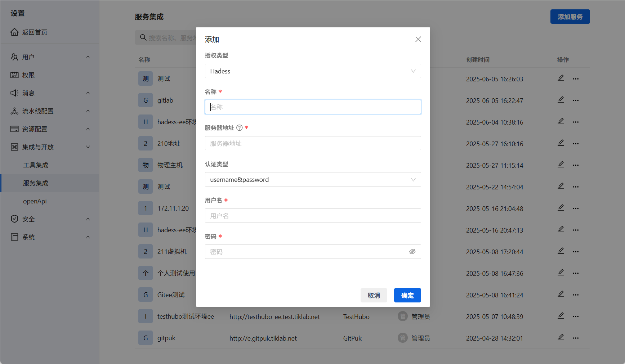This screenshot has width=625, height=364.
Task: Focus the 名称 input field
Action: tap(313, 107)
